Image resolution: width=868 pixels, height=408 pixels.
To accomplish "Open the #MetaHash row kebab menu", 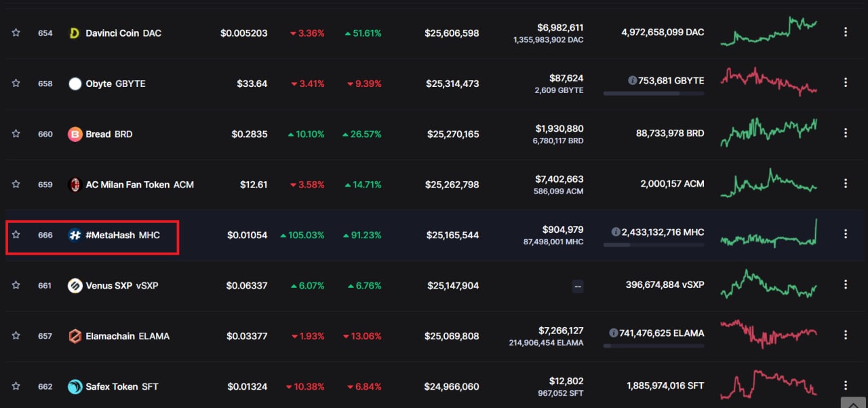I will (x=845, y=234).
